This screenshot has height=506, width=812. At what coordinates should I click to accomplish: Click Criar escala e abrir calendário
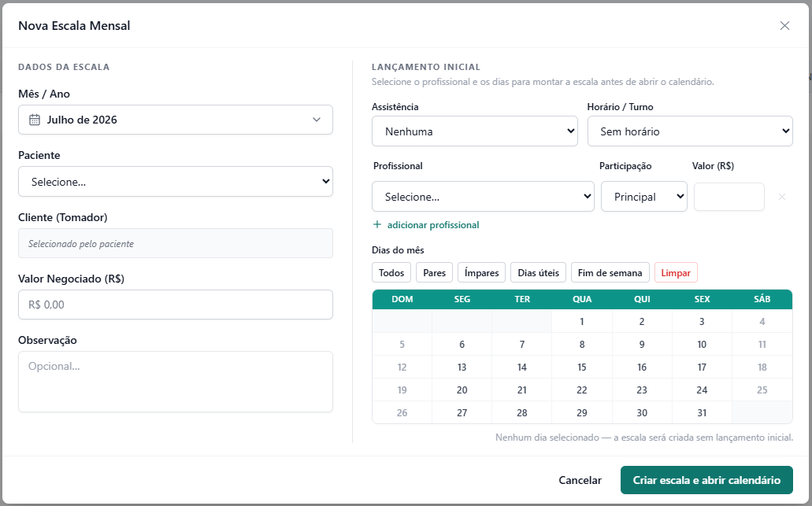(x=706, y=480)
